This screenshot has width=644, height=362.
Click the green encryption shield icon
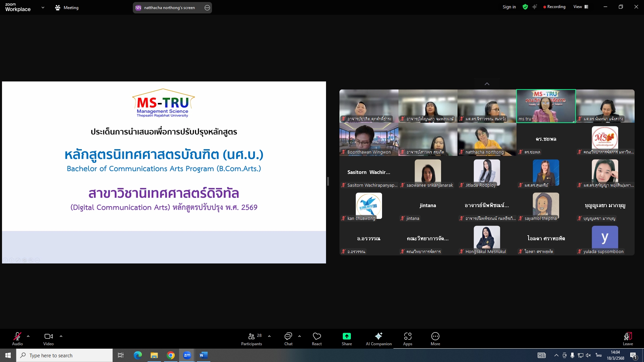click(x=525, y=7)
